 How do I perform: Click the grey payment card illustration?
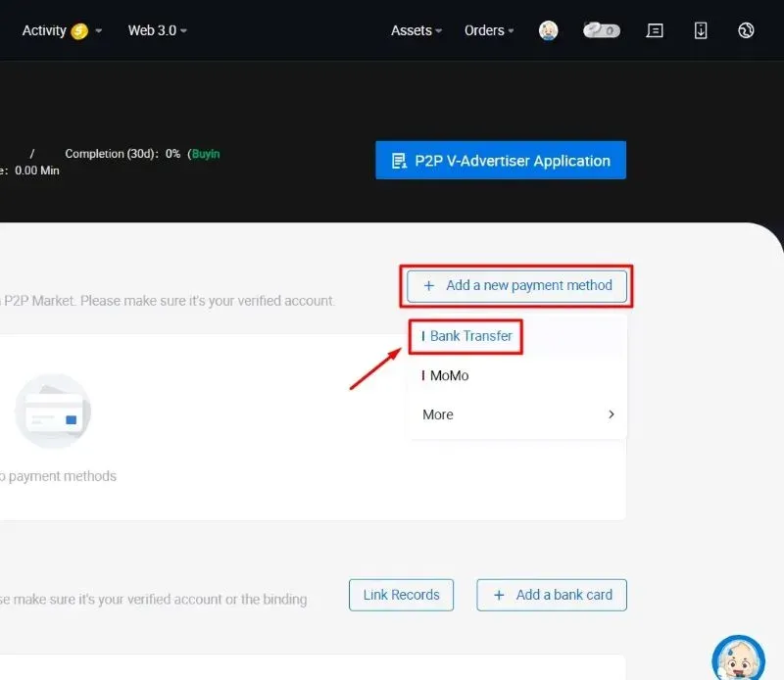(x=53, y=410)
